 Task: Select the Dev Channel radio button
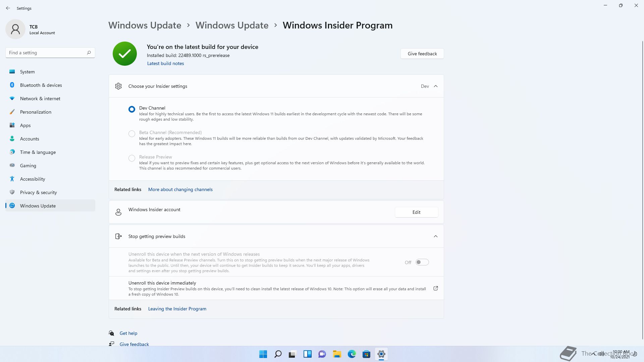132,109
